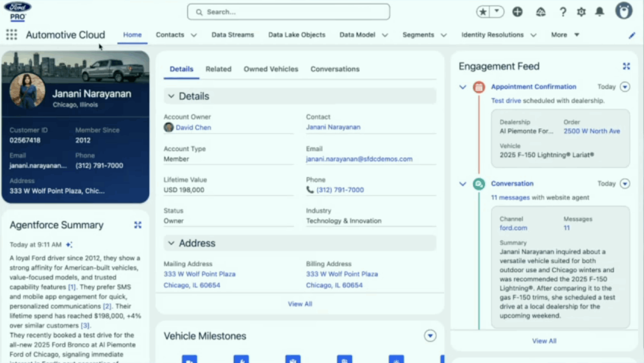Screen dimensions: 644x363
Task: Click the Test drive link
Action: pos(506,101)
